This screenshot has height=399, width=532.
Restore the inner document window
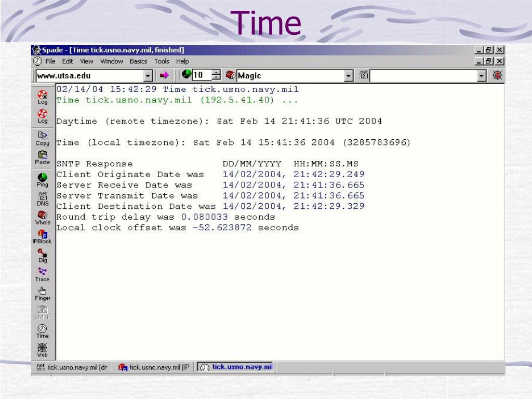click(x=488, y=61)
